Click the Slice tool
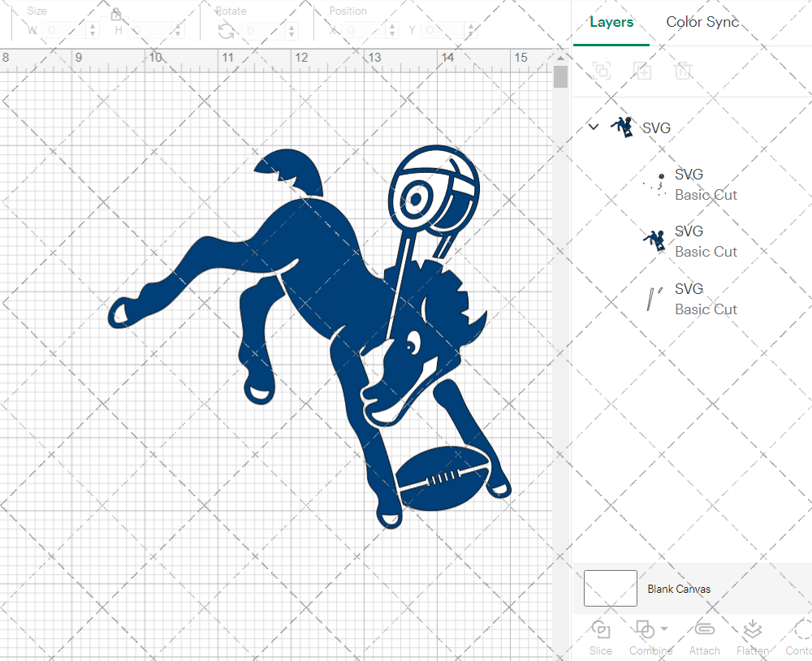This screenshot has width=812, height=661. [x=600, y=637]
